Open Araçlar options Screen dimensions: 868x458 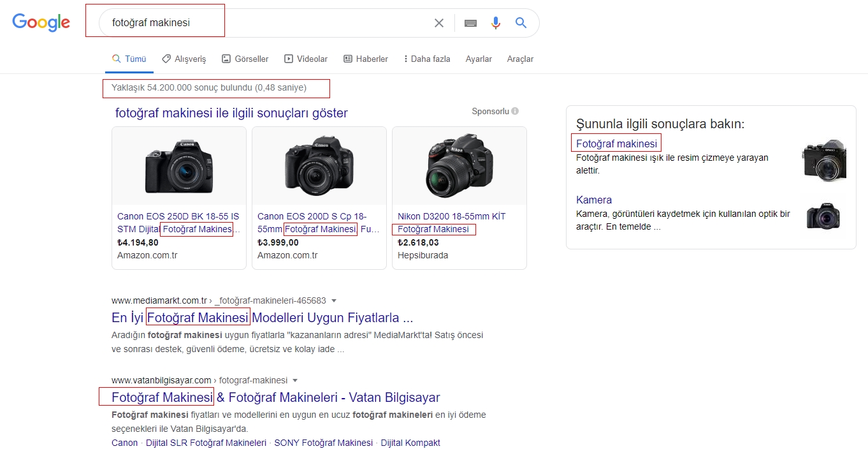click(520, 59)
